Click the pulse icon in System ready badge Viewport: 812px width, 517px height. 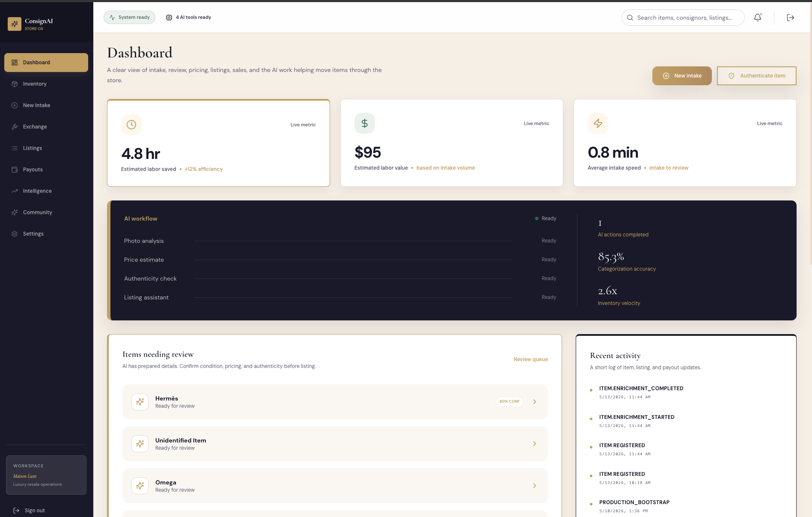pyautogui.click(x=112, y=18)
